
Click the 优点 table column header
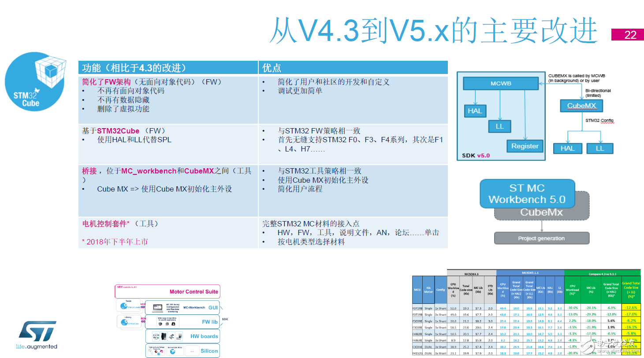pyautogui.click(x=353, y=68)
